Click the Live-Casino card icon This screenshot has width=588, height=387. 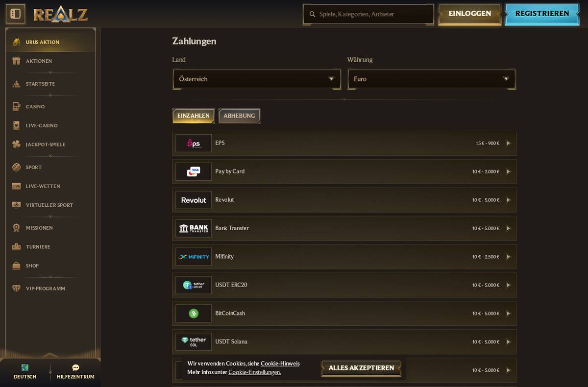tap(16, 126)
